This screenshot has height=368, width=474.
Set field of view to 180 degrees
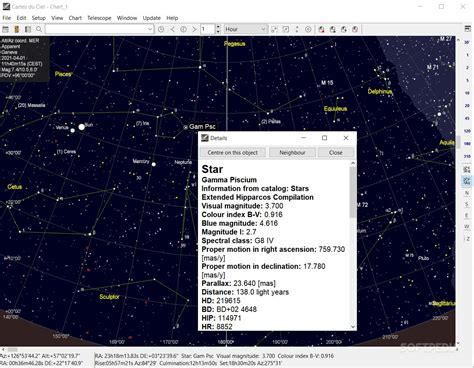(x=467, y=144)
